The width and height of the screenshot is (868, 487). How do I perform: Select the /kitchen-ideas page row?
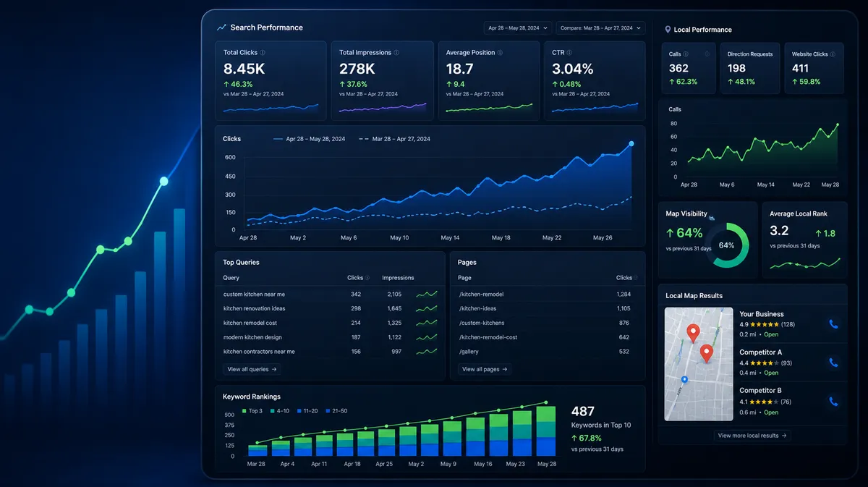(x=547, y=308)
